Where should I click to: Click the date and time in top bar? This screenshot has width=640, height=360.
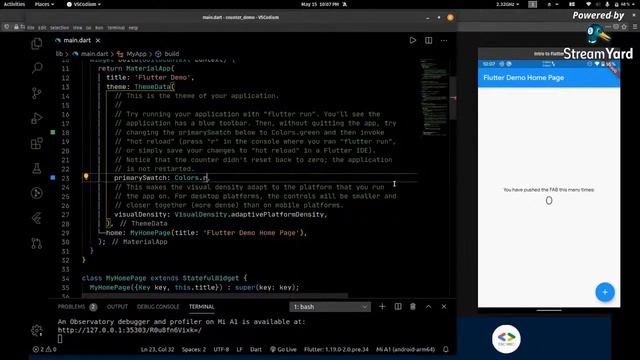click(320, 4)
